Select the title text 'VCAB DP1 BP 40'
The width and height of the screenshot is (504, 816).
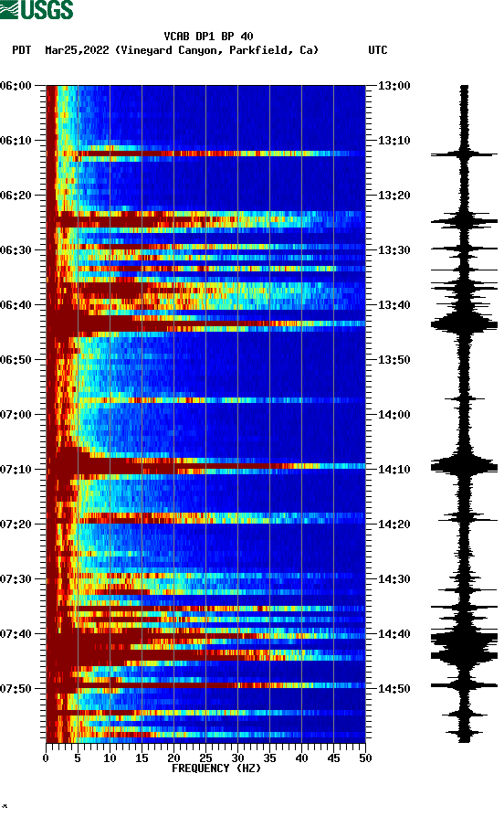tap(208, 37)
